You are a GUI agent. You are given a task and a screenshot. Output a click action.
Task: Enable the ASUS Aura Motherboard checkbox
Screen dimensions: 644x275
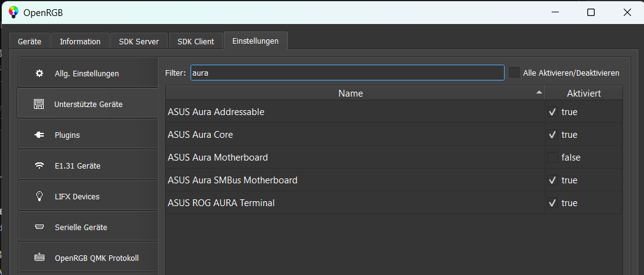(552, 157)
